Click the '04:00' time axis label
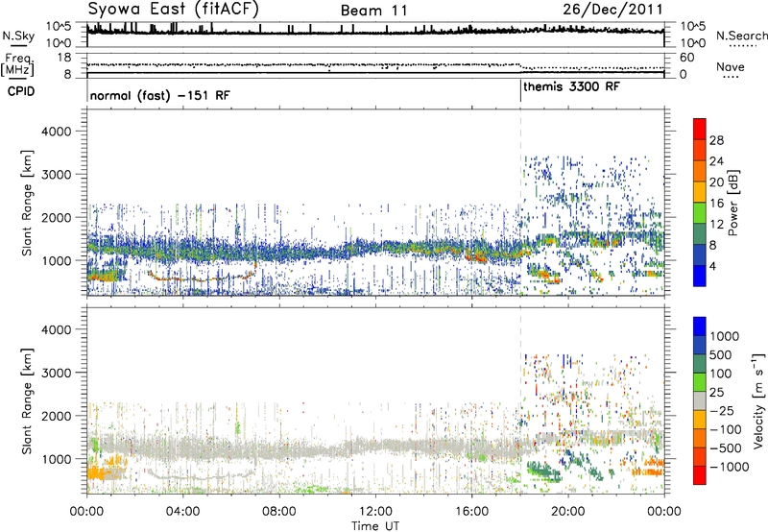Viewport: 768px width, 532px height. (182, 512)
